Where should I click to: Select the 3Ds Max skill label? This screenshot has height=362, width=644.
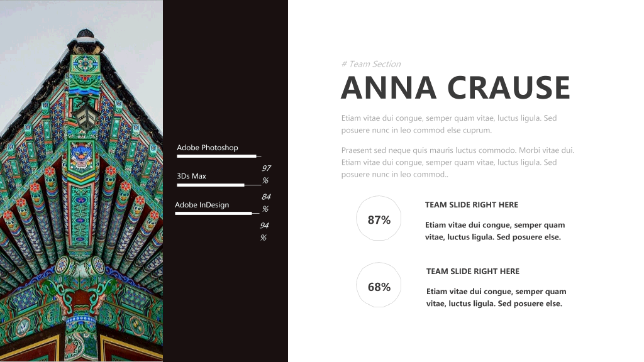point(191,176)
